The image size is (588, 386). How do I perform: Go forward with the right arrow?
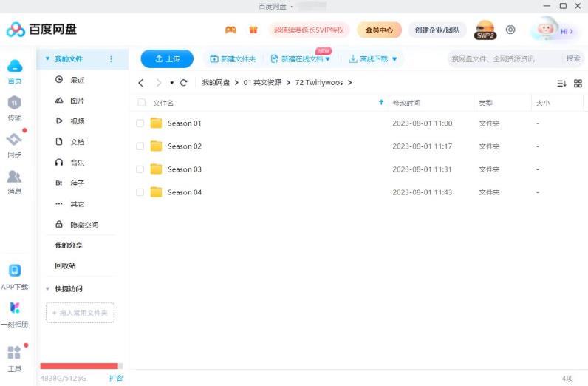(159, 83)
